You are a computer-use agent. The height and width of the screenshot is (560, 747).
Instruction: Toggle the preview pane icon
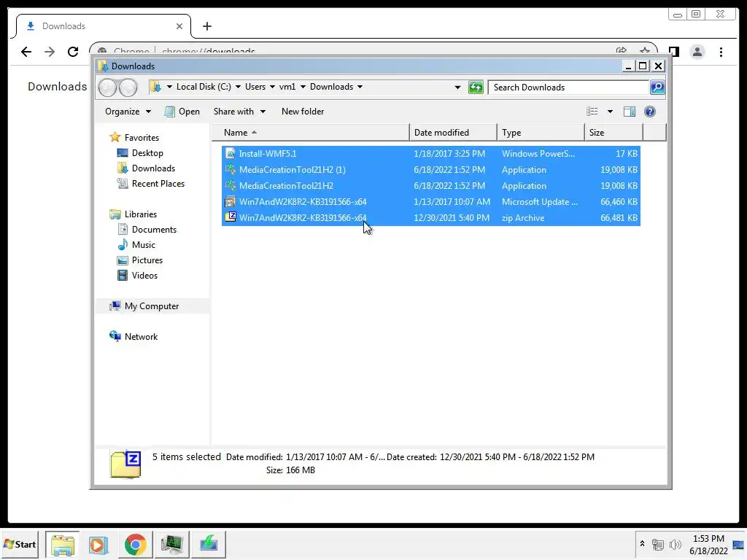(630, 112)
